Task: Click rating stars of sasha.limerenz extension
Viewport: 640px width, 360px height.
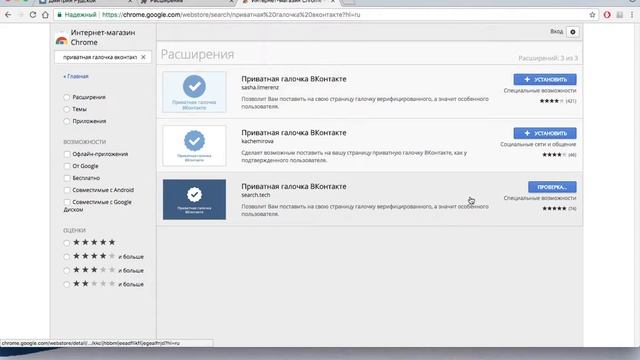Action: point(551,101)
